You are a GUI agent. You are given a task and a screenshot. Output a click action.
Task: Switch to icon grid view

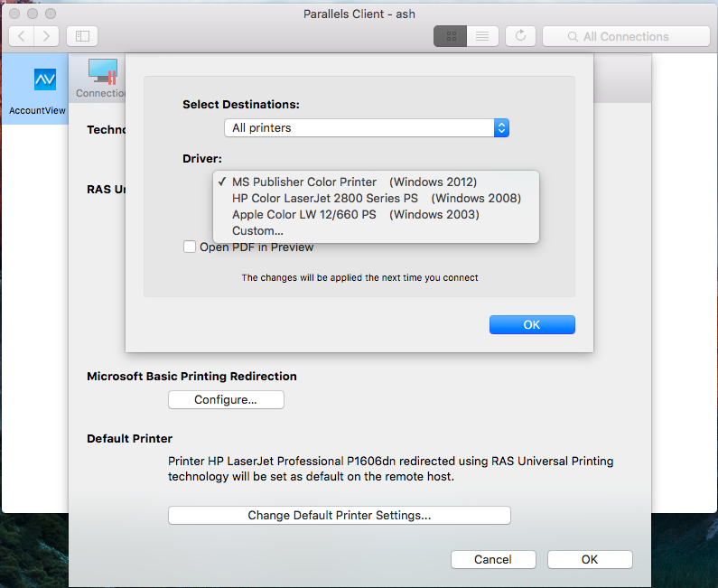pos(451,36)
